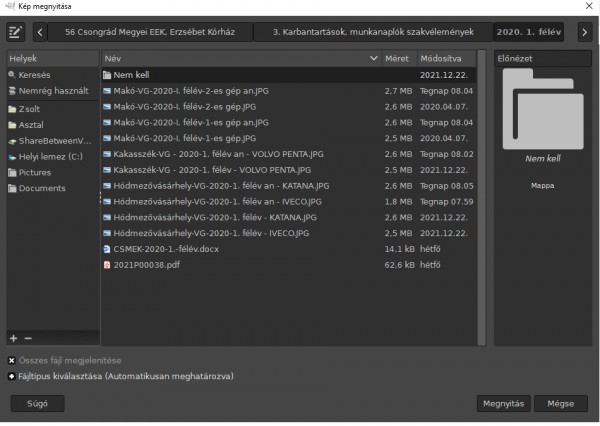
Task: Add bookmark with the plus icon
Action: tap(14, 338)
